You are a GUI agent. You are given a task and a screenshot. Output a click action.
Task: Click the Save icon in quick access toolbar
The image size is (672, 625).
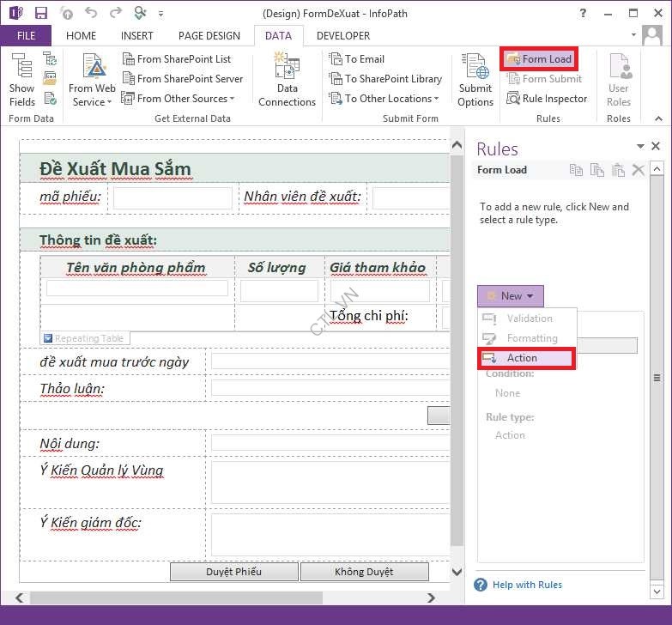[x=41, y=13]
